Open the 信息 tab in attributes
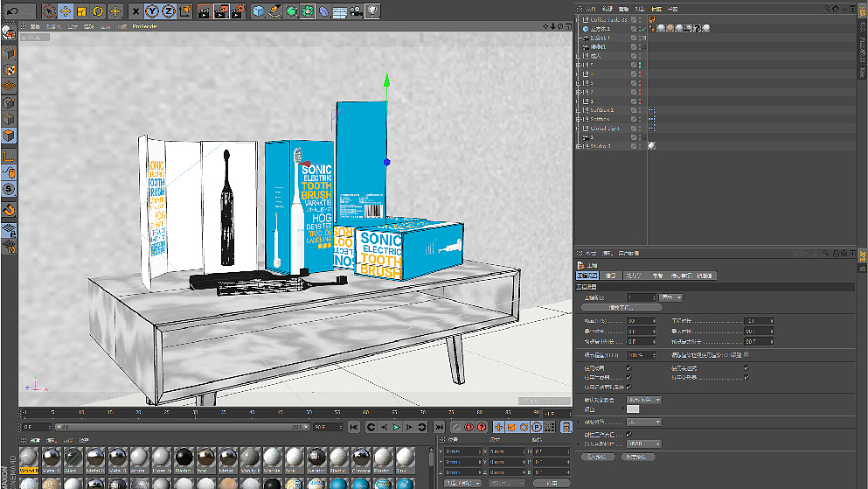The height and width of the screenshot is (489, 868). click(x=611, y=276)
